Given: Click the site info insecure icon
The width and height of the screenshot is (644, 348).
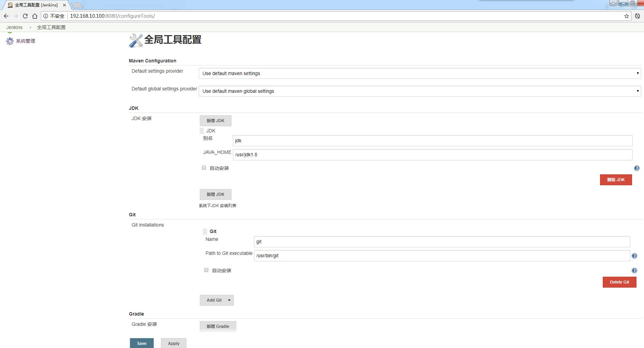Looking at the screenshot, I should tap(46, 16).
